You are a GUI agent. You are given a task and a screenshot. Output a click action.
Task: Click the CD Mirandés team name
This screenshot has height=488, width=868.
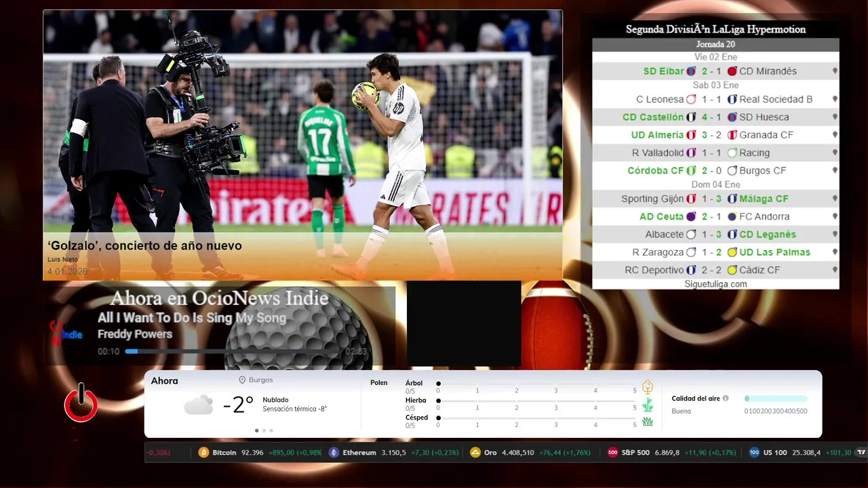(768, 71)
